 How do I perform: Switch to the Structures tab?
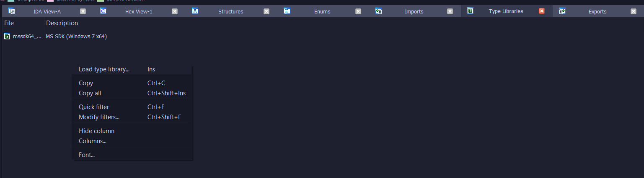[x=230, y=11]
